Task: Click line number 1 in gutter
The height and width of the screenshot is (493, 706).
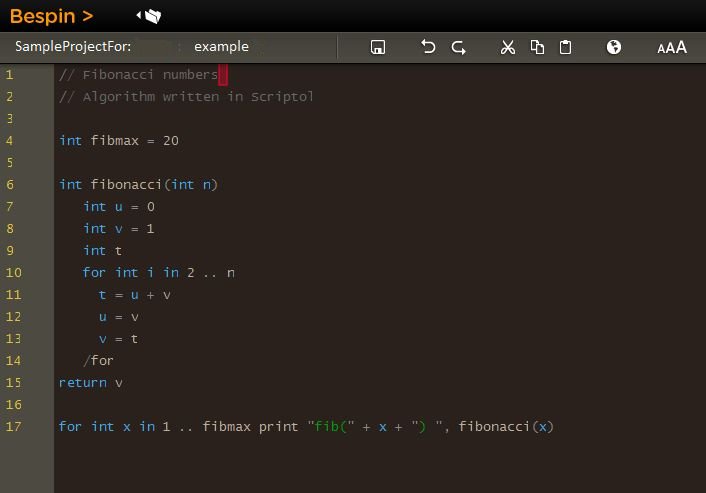Action: pyautogui.click(x=10, y=75)
